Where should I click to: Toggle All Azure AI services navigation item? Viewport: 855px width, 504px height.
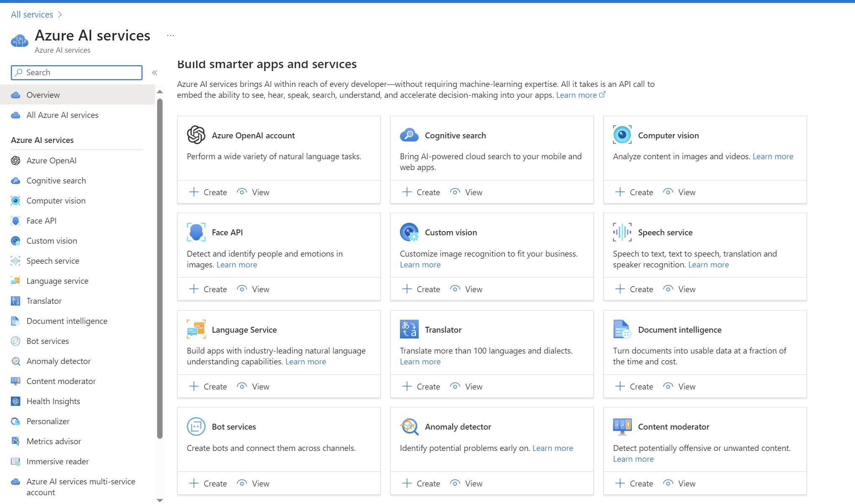click(x=78, y=115)
